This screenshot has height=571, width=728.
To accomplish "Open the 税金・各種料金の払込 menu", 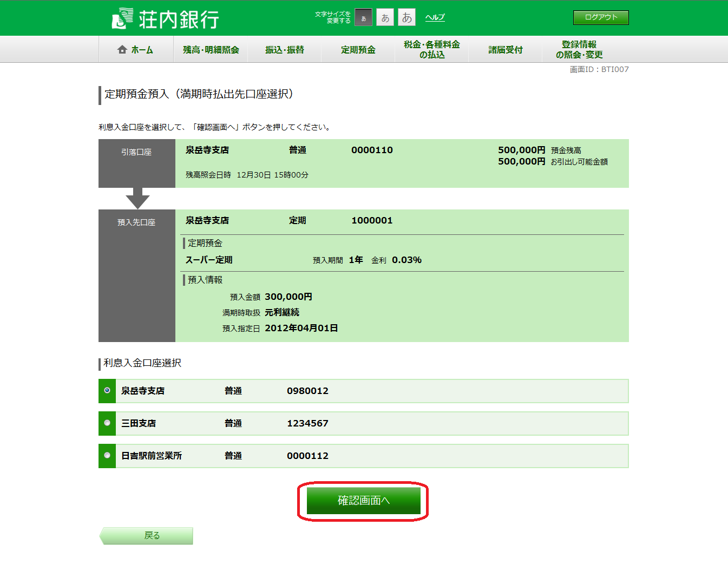I will 431,50.
